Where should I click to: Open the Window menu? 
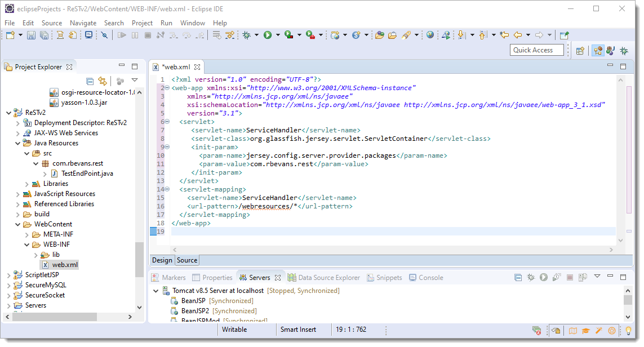pos(193,23)
